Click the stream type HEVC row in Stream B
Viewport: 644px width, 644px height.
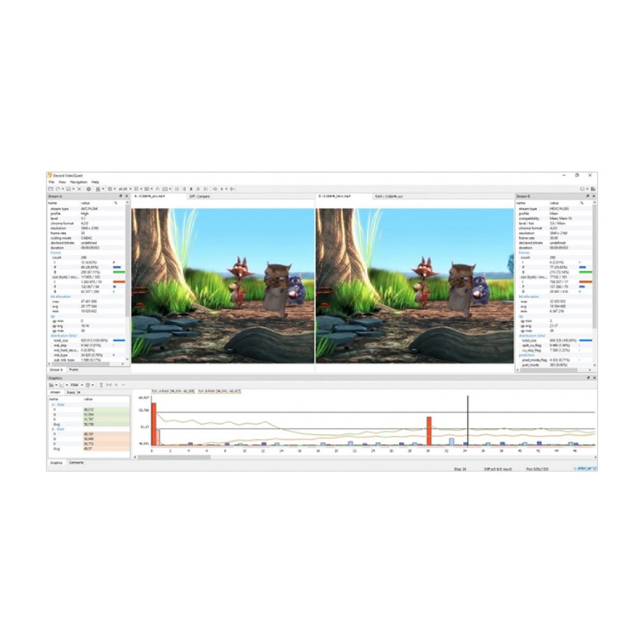click(554, 209)
